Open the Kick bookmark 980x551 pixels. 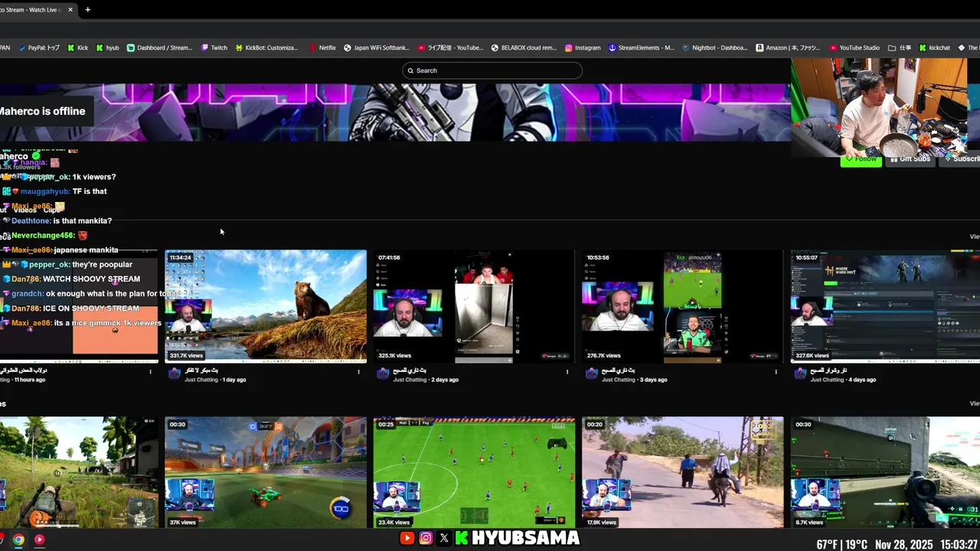point(77,47)
